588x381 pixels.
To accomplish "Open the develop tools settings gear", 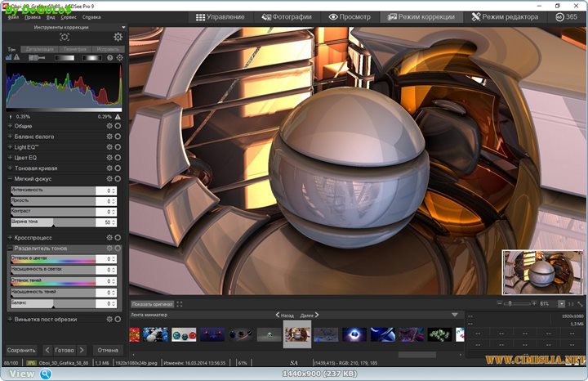I will click(x=118, y=37).
